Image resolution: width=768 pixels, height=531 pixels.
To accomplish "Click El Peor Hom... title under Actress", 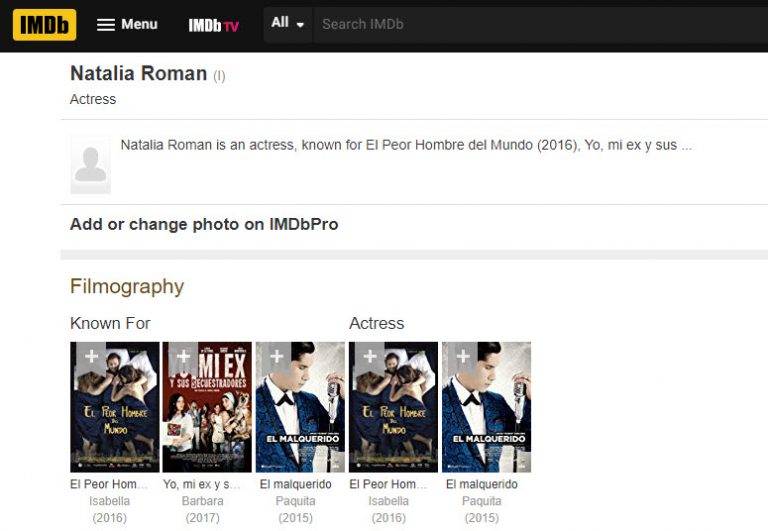I will [388, 484].
